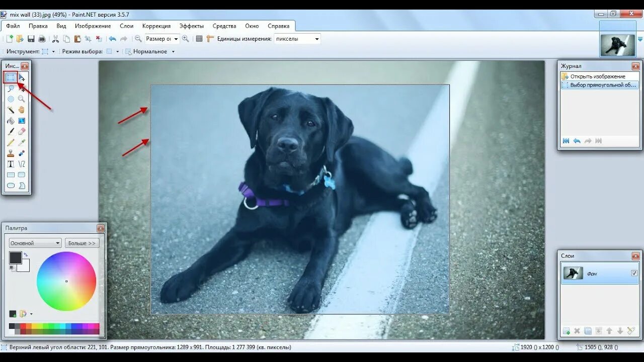Click the Paste clipboard icon
This screenshot has height=362, width=644.
[77, 39]
